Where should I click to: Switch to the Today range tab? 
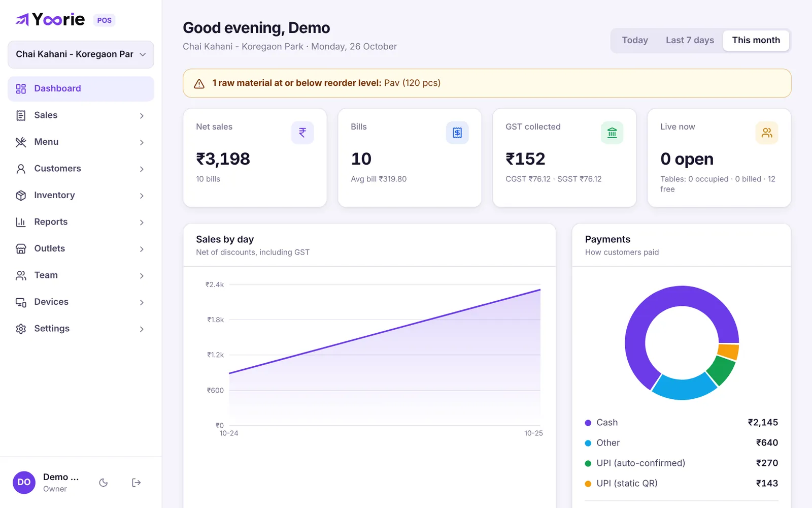pyautogui.click(x=635, y=40)
